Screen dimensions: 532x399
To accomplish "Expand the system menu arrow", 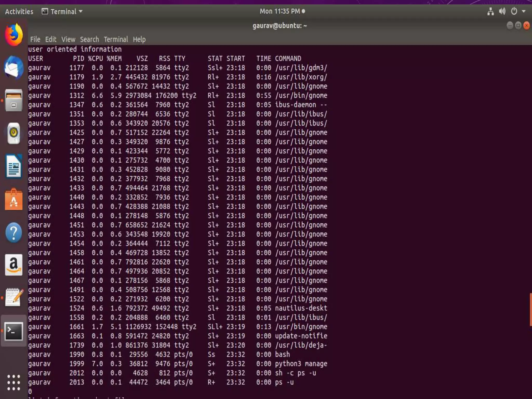I will (524, 11).
